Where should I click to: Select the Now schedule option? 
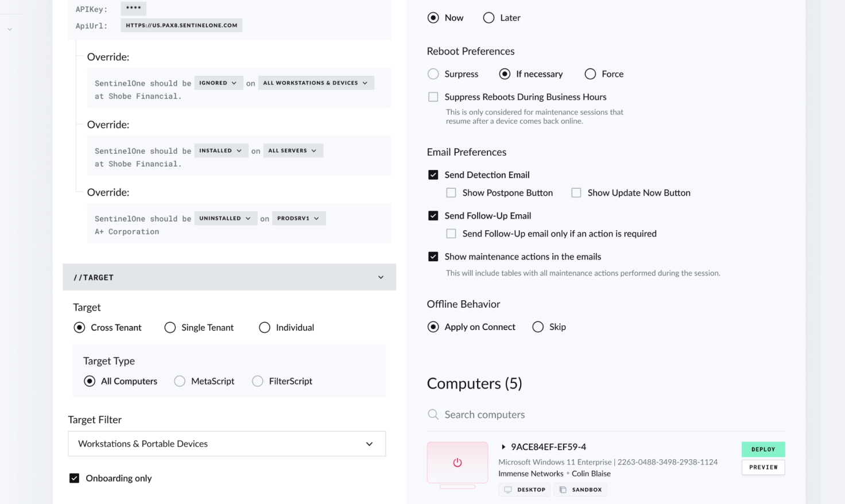[x=433, y=18]
